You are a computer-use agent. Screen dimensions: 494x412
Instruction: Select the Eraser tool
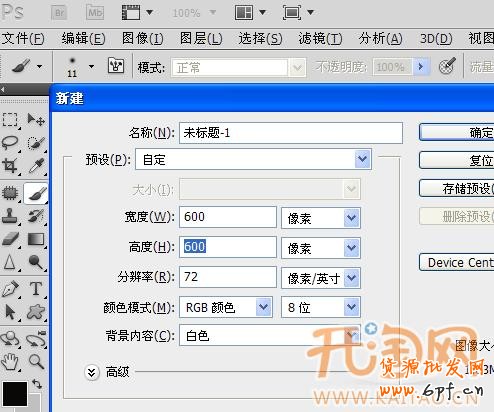[10, 239]
